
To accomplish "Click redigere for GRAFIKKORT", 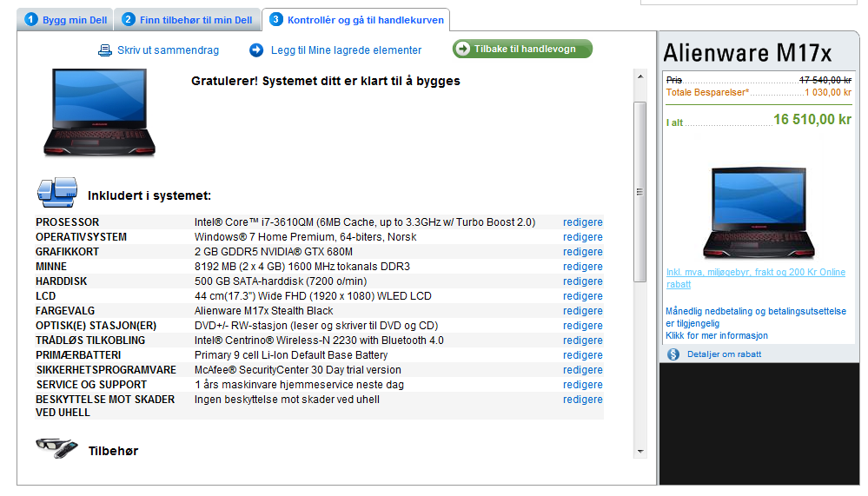I will pos(583,252).
